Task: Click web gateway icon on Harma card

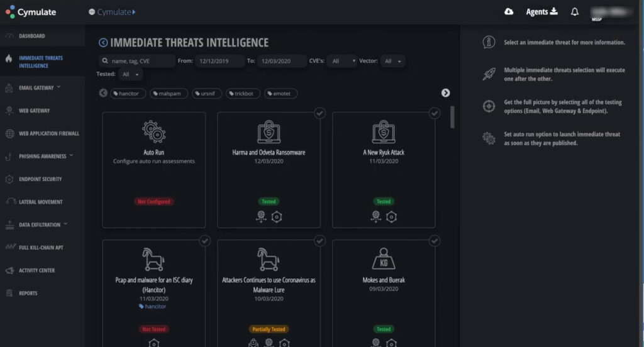Action: tap(261, 216)
